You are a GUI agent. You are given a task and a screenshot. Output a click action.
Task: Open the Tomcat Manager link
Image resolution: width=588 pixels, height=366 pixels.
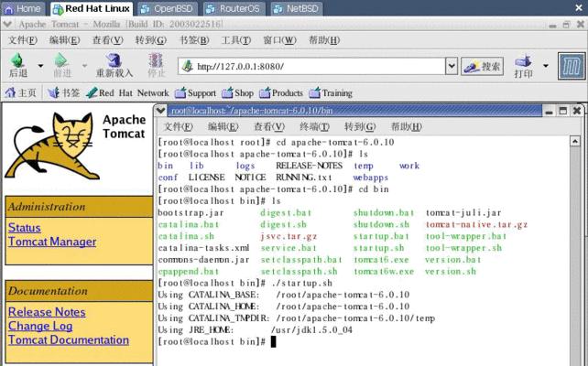pyautogui.click(x=52, y=242)
